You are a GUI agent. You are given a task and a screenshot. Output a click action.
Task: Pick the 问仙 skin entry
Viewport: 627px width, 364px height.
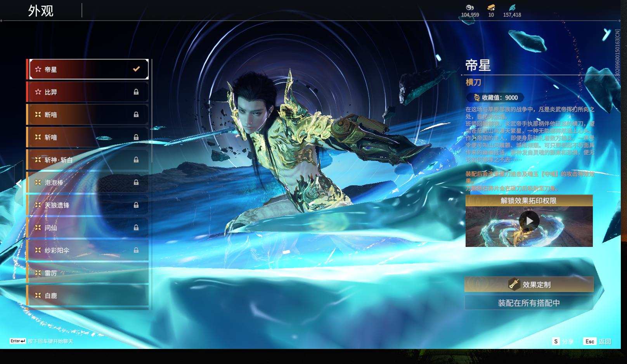tap(89, 228)
